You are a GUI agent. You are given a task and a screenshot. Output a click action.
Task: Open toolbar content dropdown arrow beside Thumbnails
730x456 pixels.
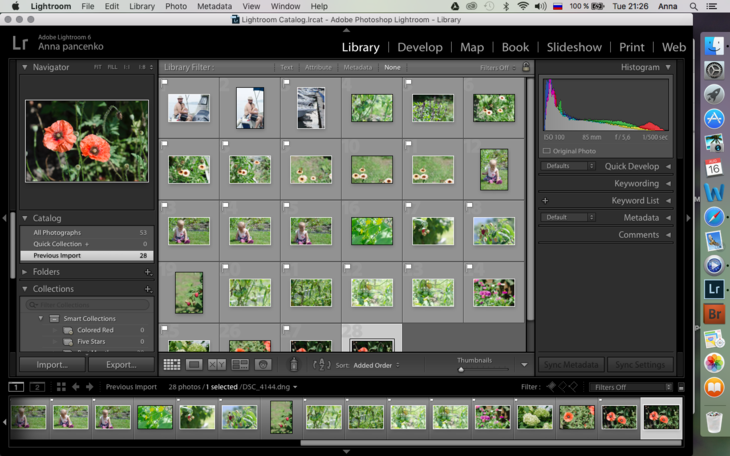pos(524,365)
